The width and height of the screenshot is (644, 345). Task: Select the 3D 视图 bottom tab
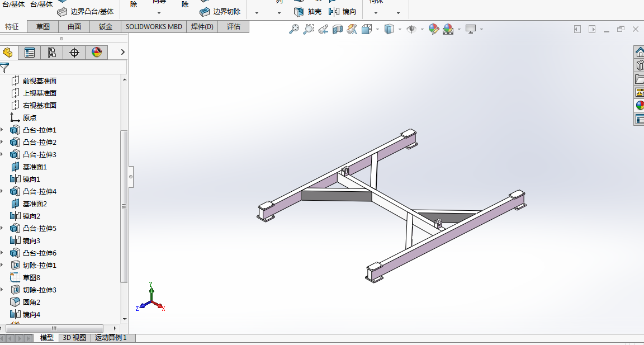pos(75,338)
